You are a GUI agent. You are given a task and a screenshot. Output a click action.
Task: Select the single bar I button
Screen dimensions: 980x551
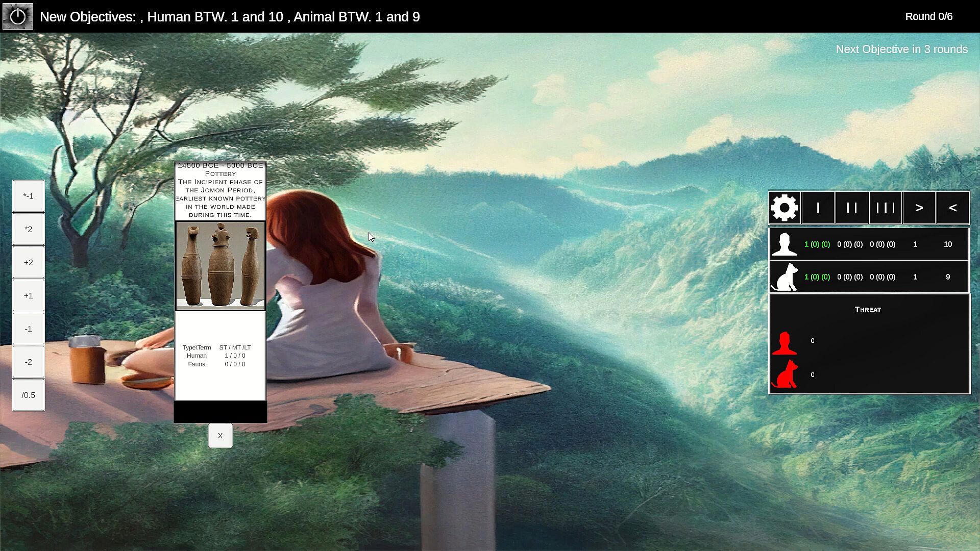(x=818, y=208)
